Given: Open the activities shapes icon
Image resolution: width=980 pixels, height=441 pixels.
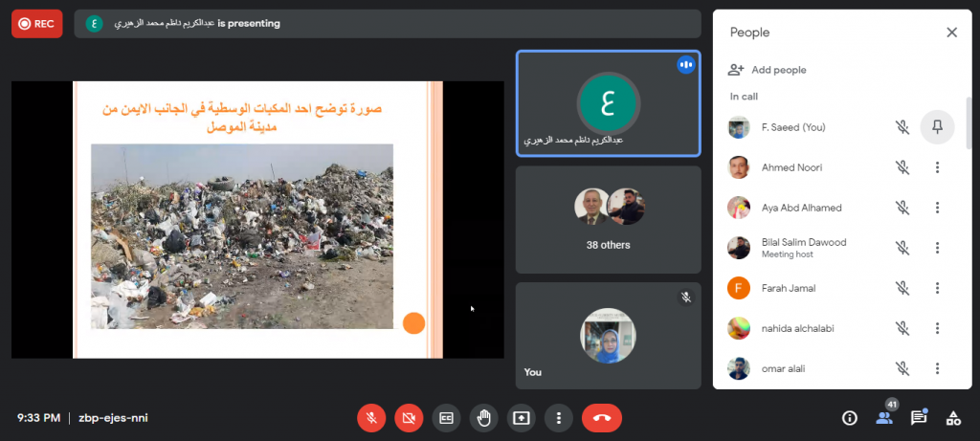Looking at the screenshot, I should tap(953, 418).
